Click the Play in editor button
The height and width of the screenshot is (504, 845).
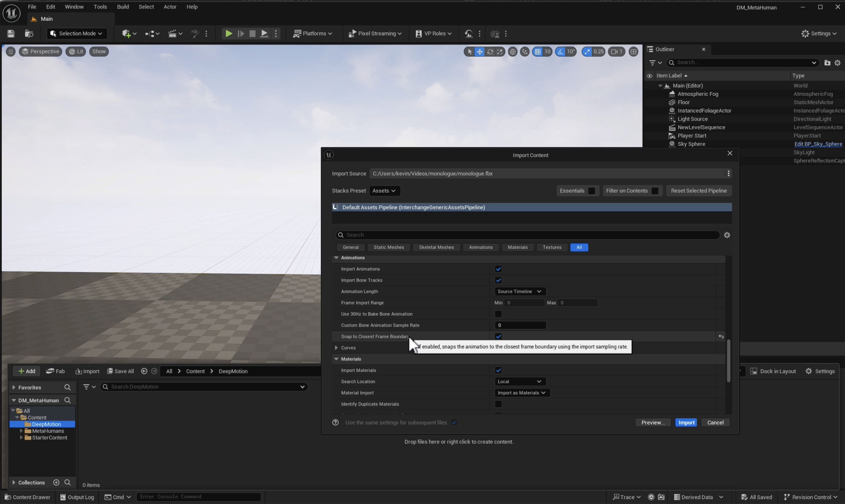pos(229,33)
